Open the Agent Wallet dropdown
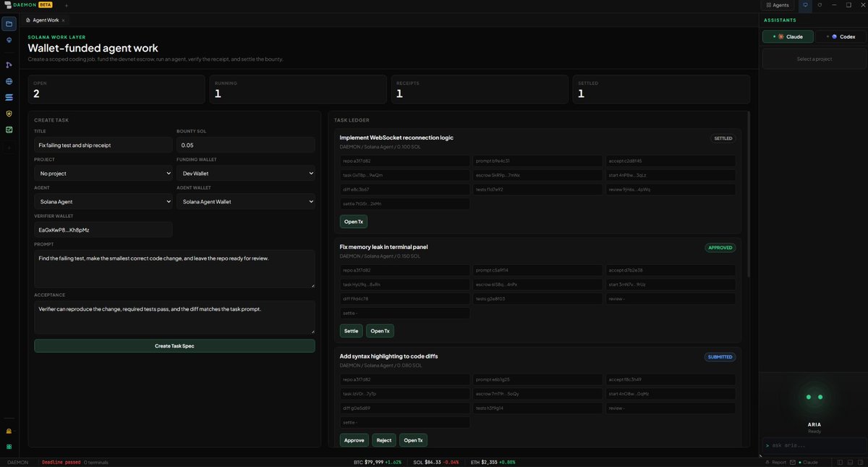Screen dimensions: 868x467 tap(246, 201)
